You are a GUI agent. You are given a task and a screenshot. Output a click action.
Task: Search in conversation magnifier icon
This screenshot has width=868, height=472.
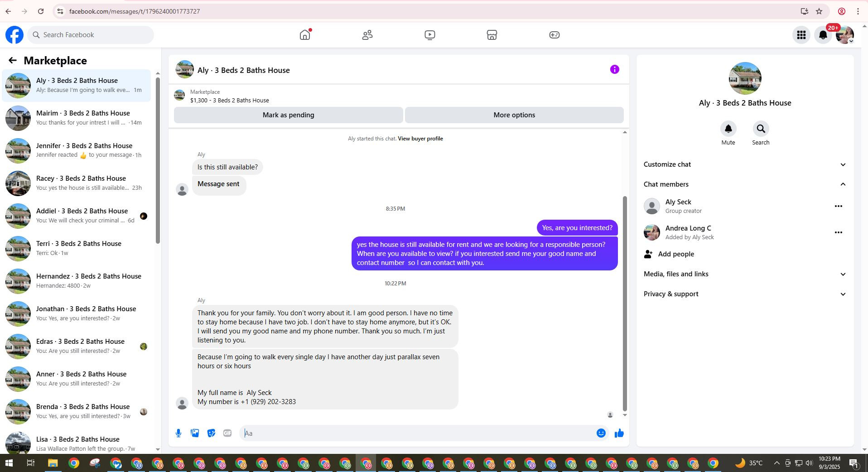click(x=761, y=129)
